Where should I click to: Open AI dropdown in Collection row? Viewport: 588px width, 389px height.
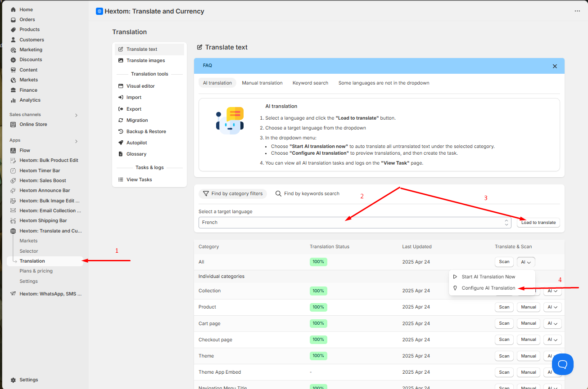pos(552,291)
